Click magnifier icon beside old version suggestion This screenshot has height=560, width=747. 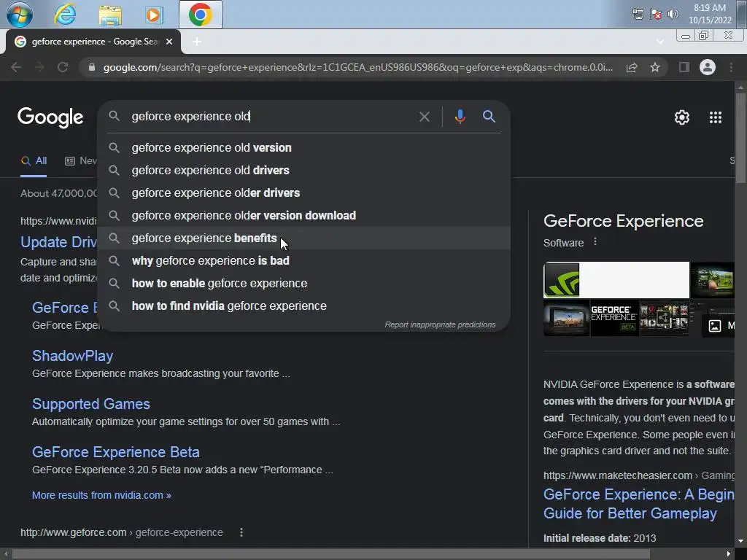pyautogui.click(x=114, y=147)
